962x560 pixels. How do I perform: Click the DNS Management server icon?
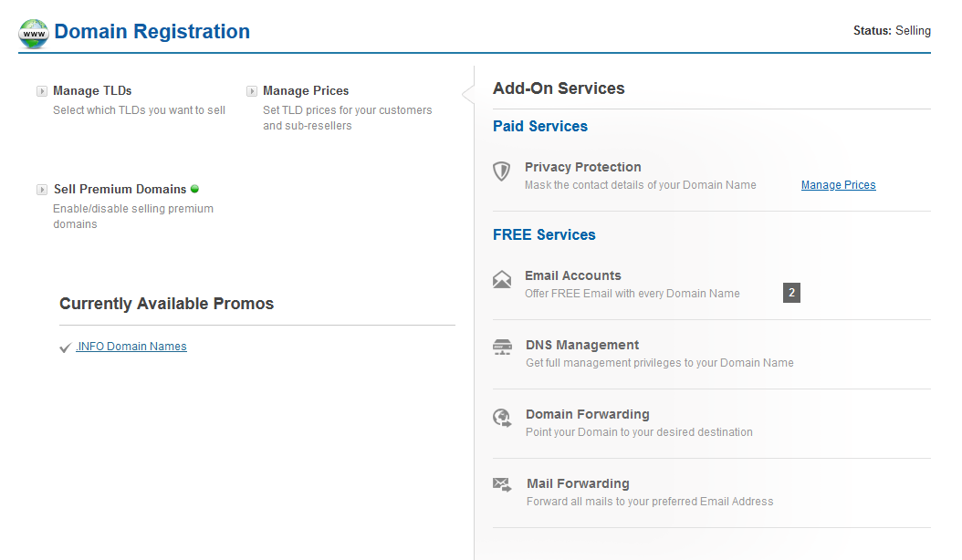502,347
